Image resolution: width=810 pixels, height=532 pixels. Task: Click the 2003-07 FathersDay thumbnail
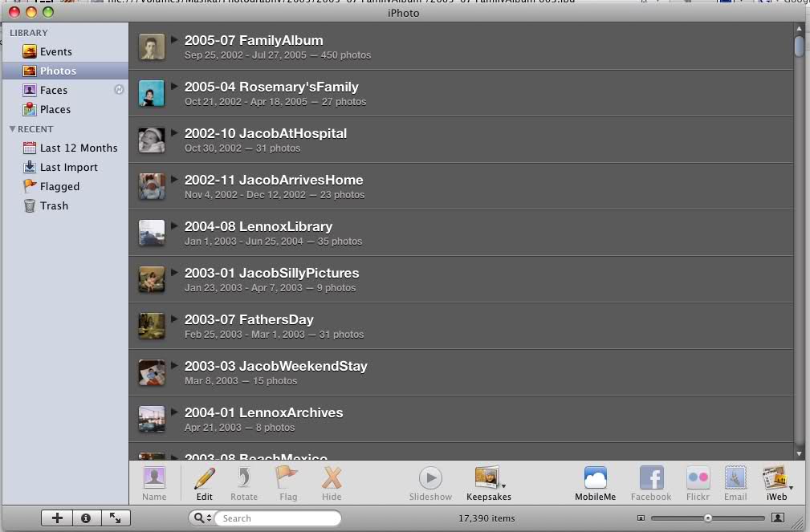[152, 326]
